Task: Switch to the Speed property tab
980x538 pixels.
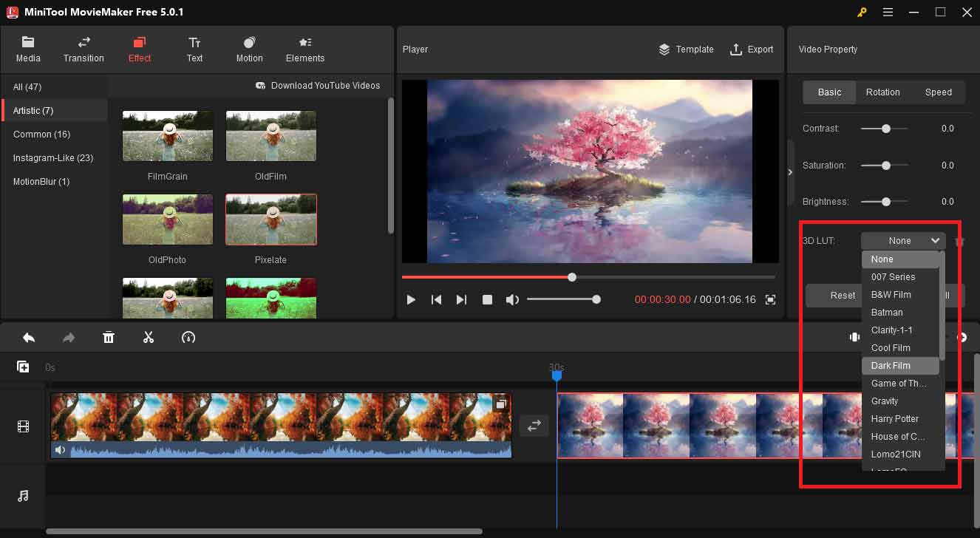Action: [939, 92]
